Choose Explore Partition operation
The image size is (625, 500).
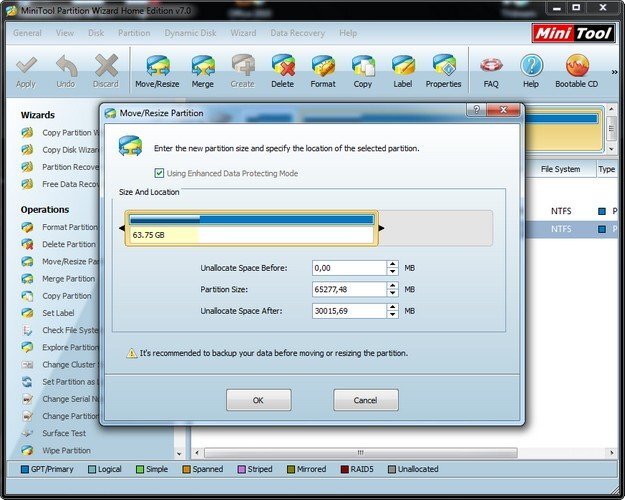[61, 347]
